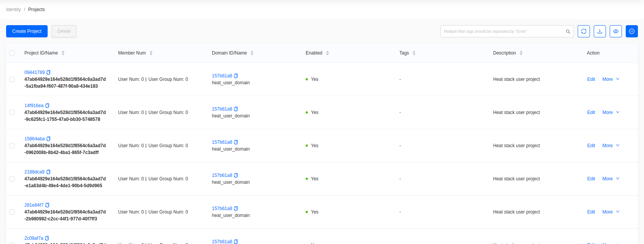Click the refresh list icon button
This screenshot has height=244, width=644.
click(x=583, y=31)
